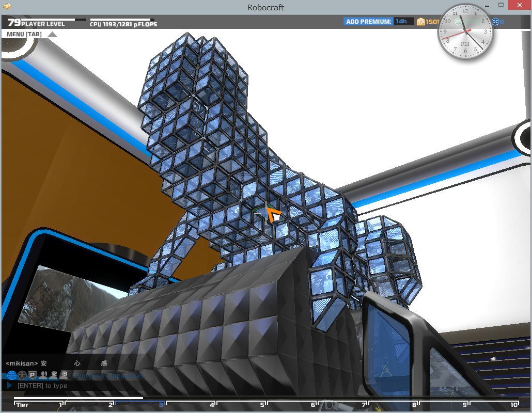The height and width of the screenshot is (413, 532).
Task: Click the TP tech points icon
Action: tap(421, 22)
